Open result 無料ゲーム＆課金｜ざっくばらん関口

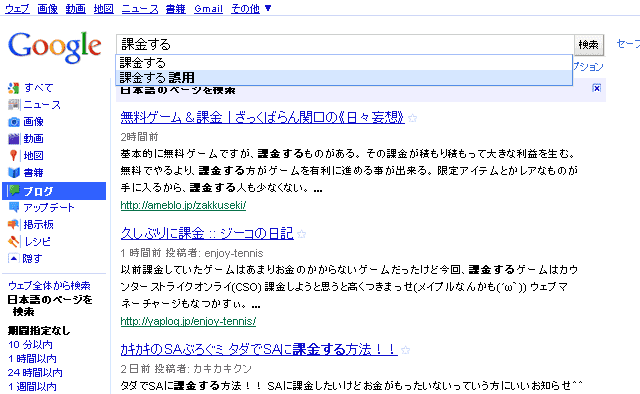coord(262,118)
